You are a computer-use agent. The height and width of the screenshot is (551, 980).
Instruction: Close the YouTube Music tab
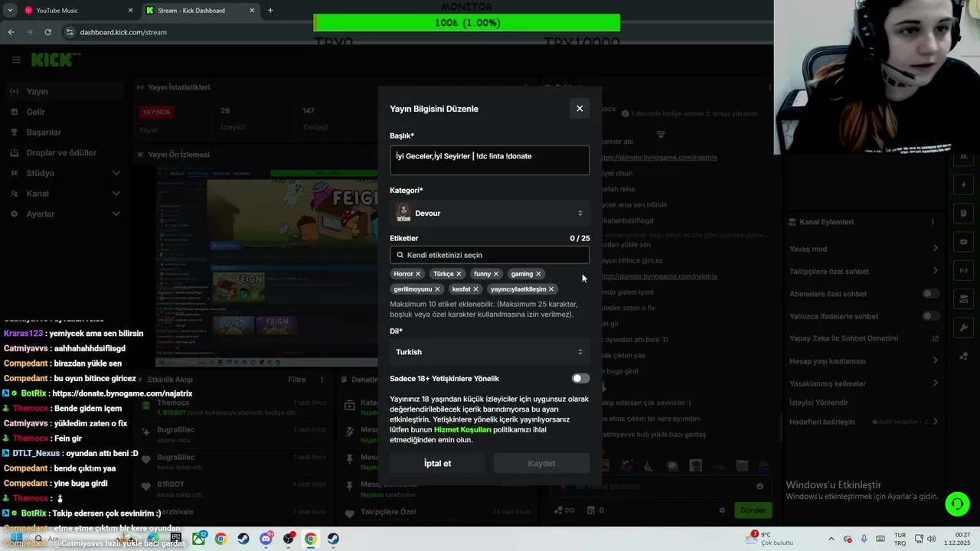pos(130,11)
